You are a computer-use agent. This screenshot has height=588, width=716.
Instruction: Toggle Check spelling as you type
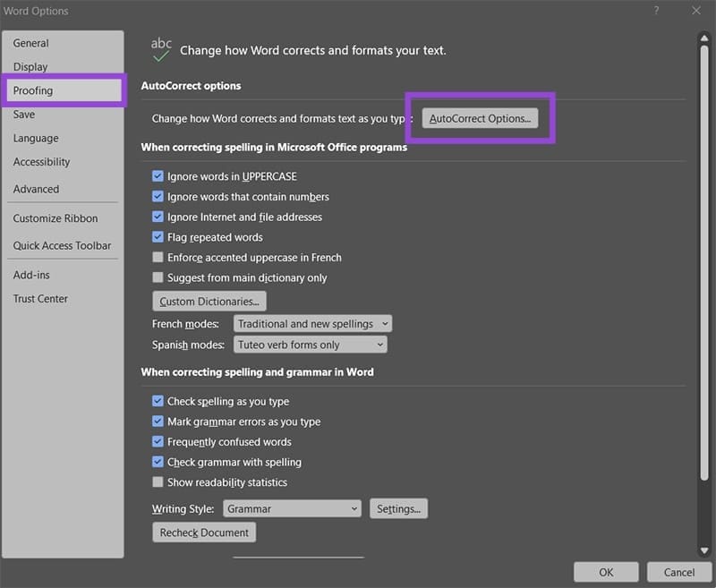coord(158,402)
